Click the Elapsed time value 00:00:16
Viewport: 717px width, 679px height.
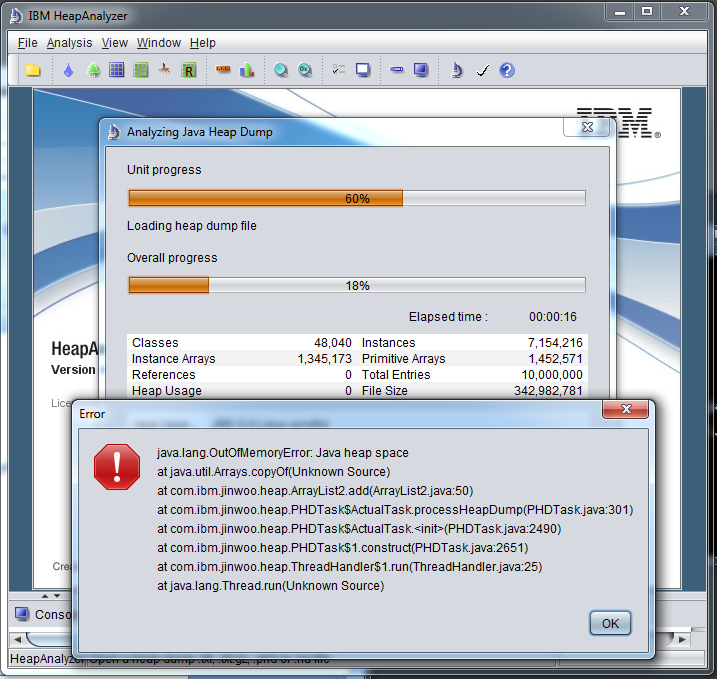[553, 316]
